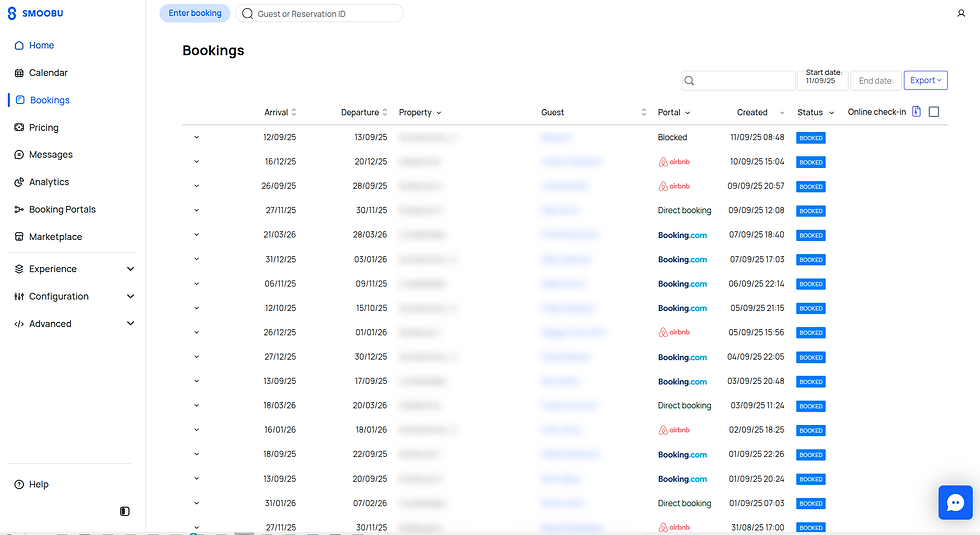Expand the 31/12/25 arrival booking row

coord(196,259)
